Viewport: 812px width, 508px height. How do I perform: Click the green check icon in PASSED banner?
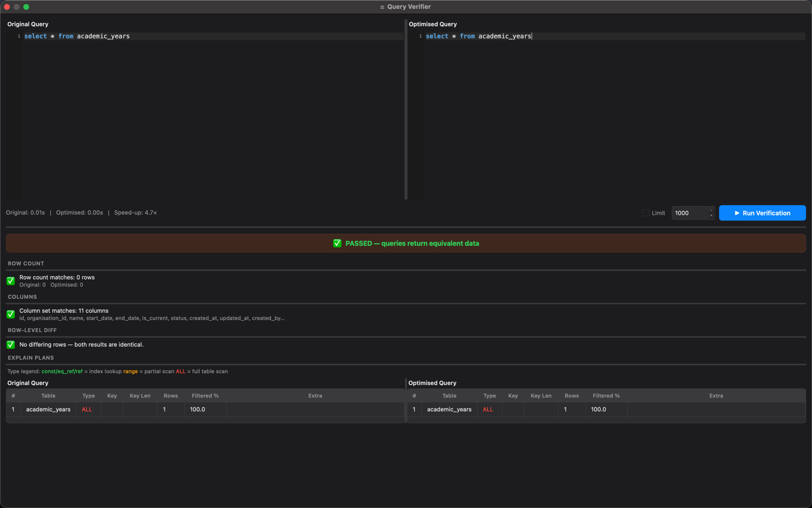point(337,243)
